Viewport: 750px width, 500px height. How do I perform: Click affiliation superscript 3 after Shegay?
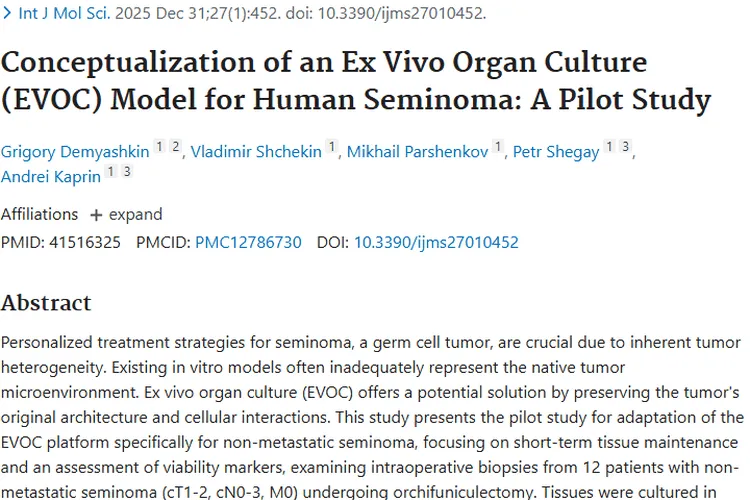coord(626,148)
